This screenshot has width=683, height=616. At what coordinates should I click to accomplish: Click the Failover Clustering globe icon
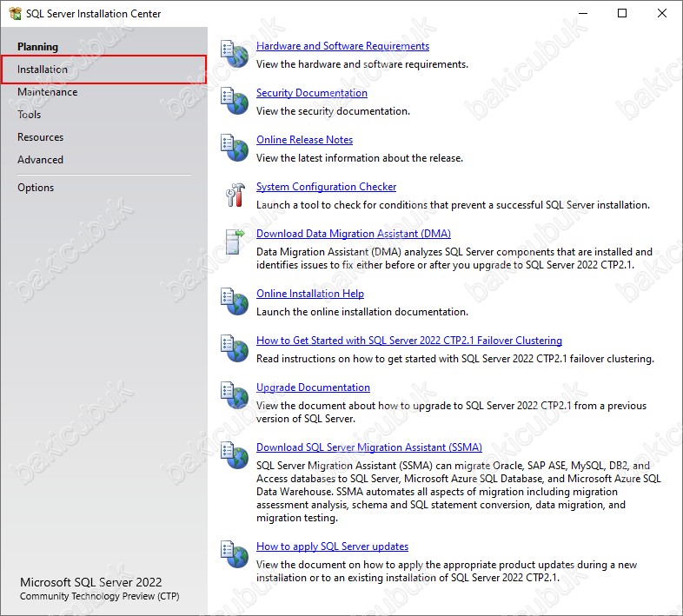(x=235, y=348)
